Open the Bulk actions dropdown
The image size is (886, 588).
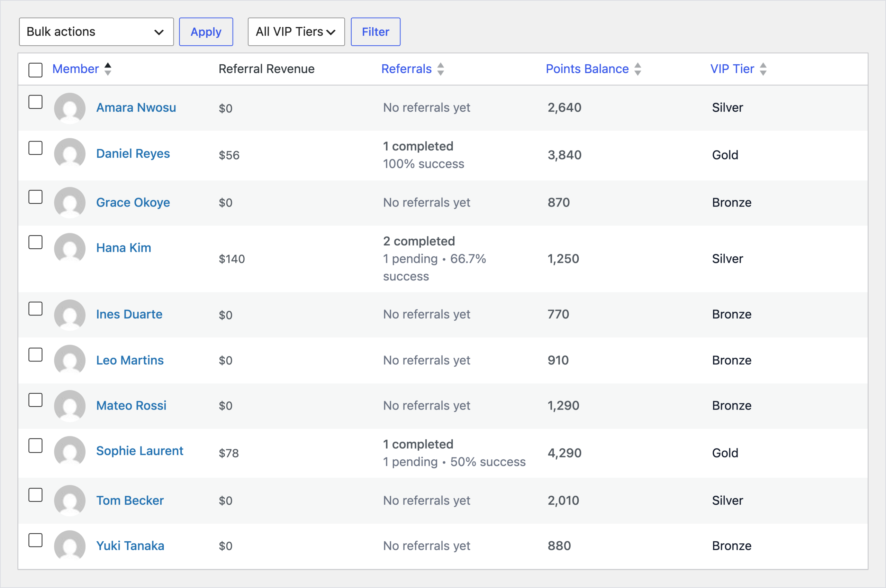[97, 32]
